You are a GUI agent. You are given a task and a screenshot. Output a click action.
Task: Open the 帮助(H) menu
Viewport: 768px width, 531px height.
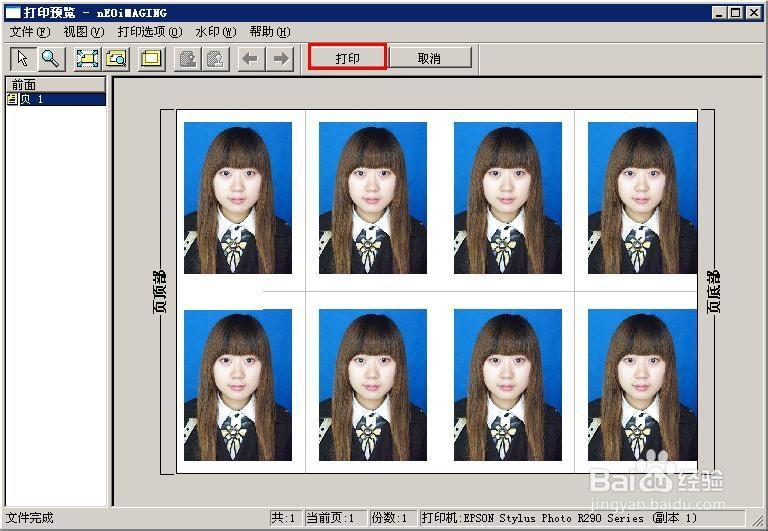(270, 32)
